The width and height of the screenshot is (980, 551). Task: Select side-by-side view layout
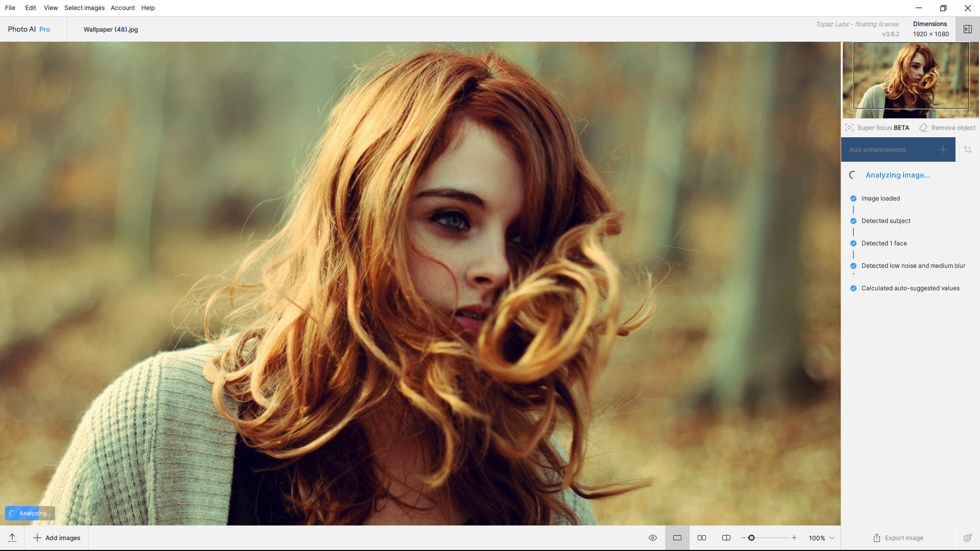tap(702, 538)
